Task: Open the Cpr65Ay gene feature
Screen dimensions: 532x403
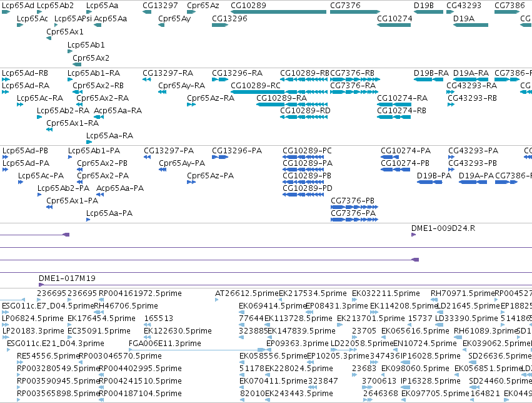Action: tap(161, 25)
